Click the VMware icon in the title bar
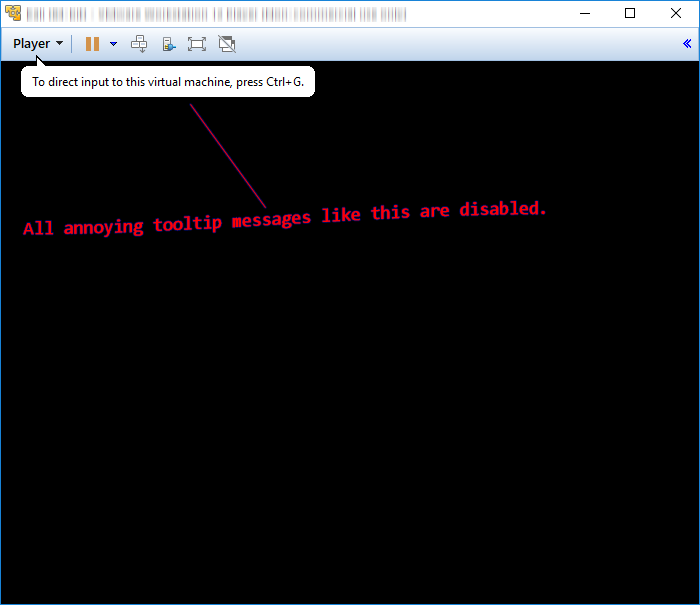 tap(13, 14)
